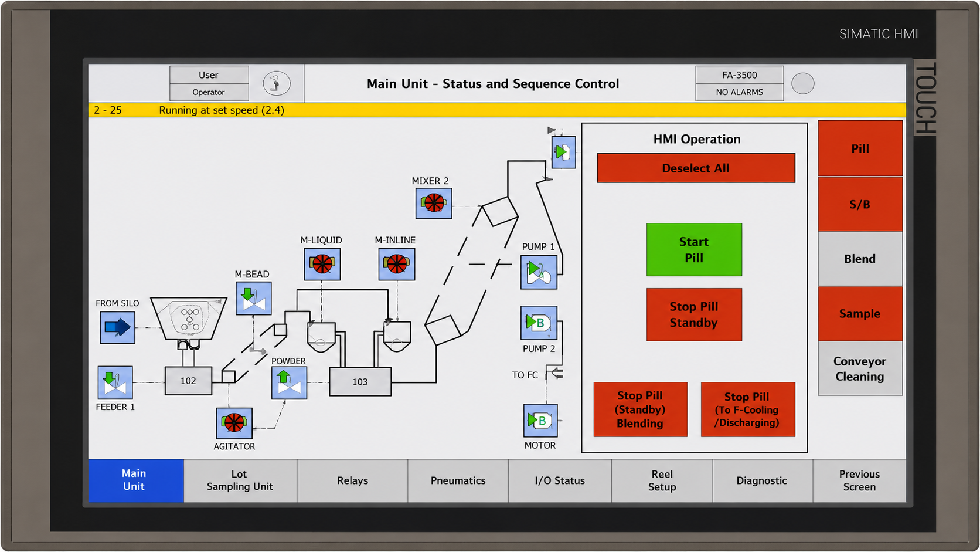Screen dimensions: 980x552
Task: Open the Pneumatics tab
Action: point(458,480)
